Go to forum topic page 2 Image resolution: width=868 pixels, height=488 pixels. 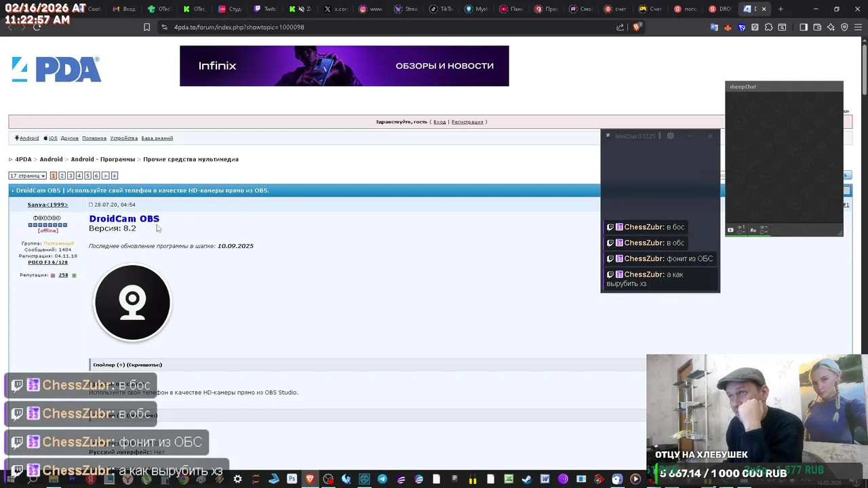click(62, 176)
